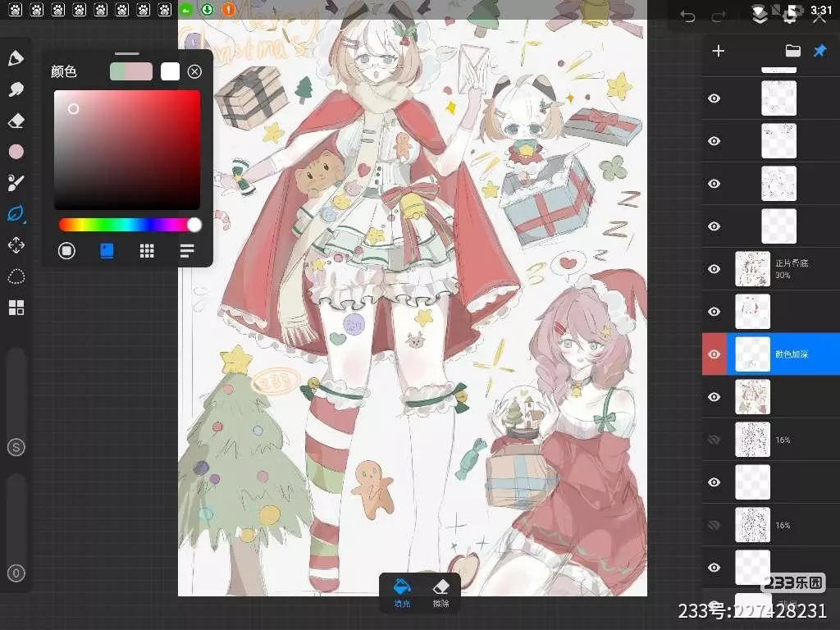Open the palette grid mode
Screen dimensions: 840x630
(x=147, y=251)
